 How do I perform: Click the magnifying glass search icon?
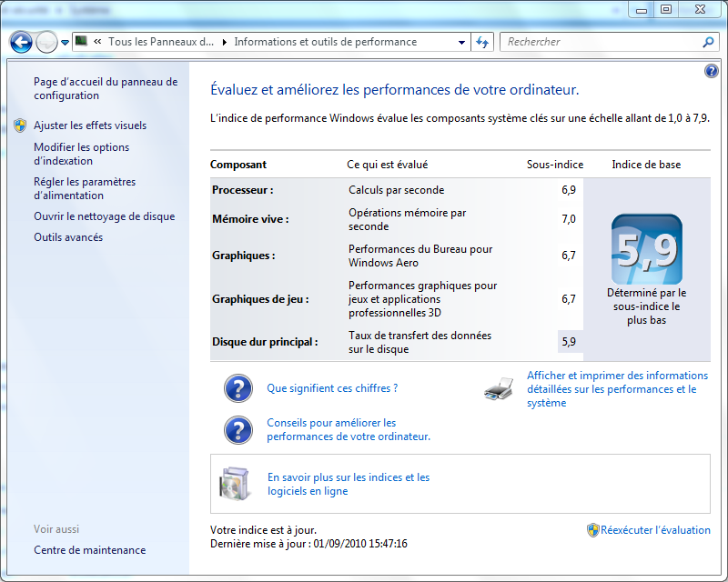(708, 42)
